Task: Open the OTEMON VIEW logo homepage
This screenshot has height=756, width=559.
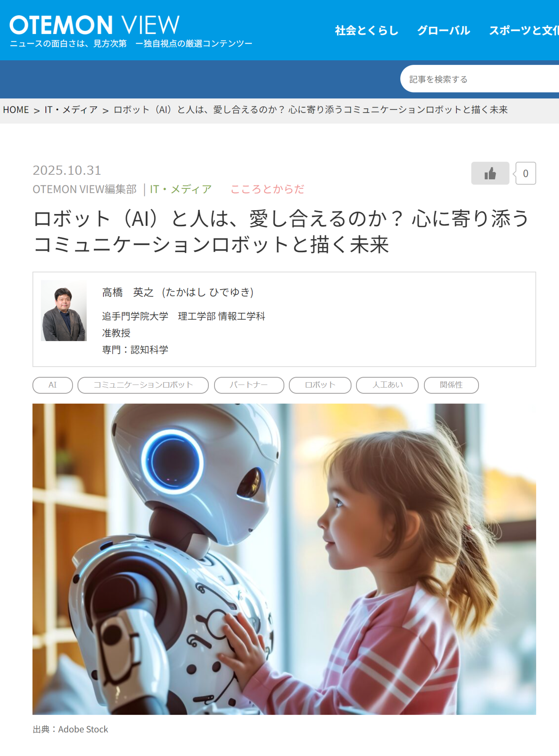Action: click(x=94, y=25)
